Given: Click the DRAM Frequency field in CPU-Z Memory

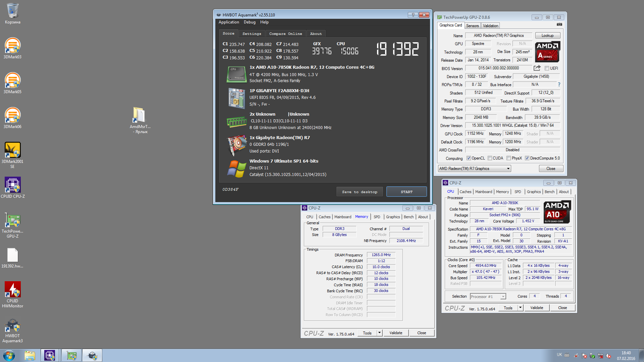Looking at the screenshot, I should click(381, 255).
